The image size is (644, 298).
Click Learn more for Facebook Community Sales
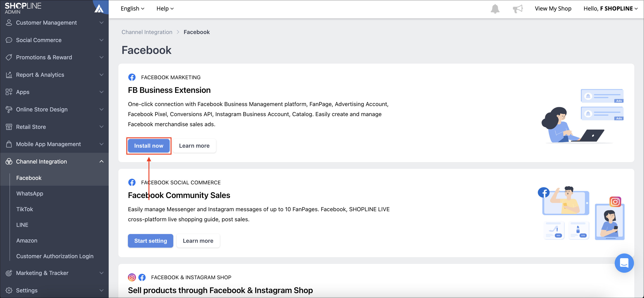pyautogui.click(x=198, y=241)
